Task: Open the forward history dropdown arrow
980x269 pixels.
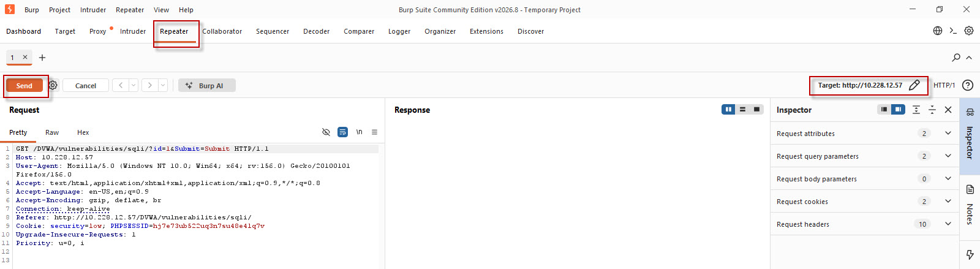Action: coord(163,85)
